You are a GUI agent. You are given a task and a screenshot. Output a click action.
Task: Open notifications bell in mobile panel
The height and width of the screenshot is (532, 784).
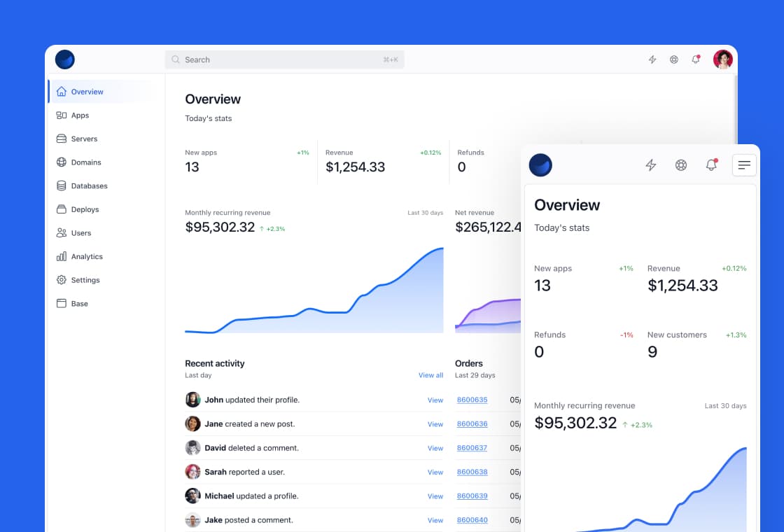click(x=711, y=164)
